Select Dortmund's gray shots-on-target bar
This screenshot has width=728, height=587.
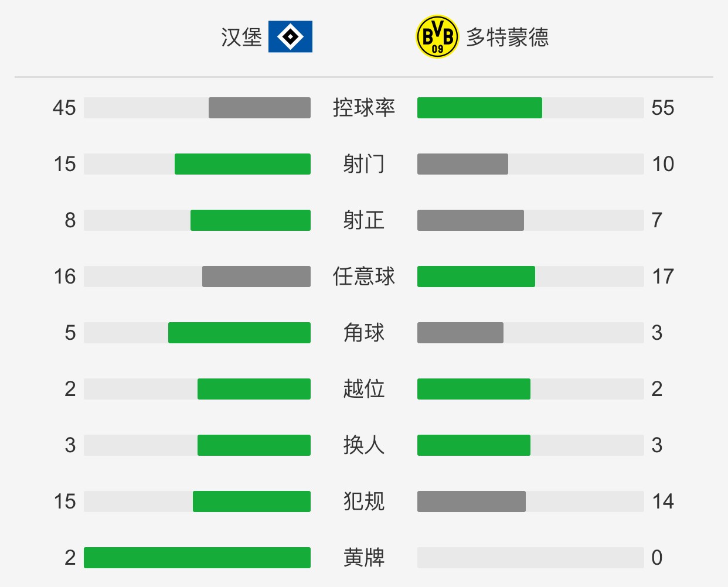click(x=471, y=220)
